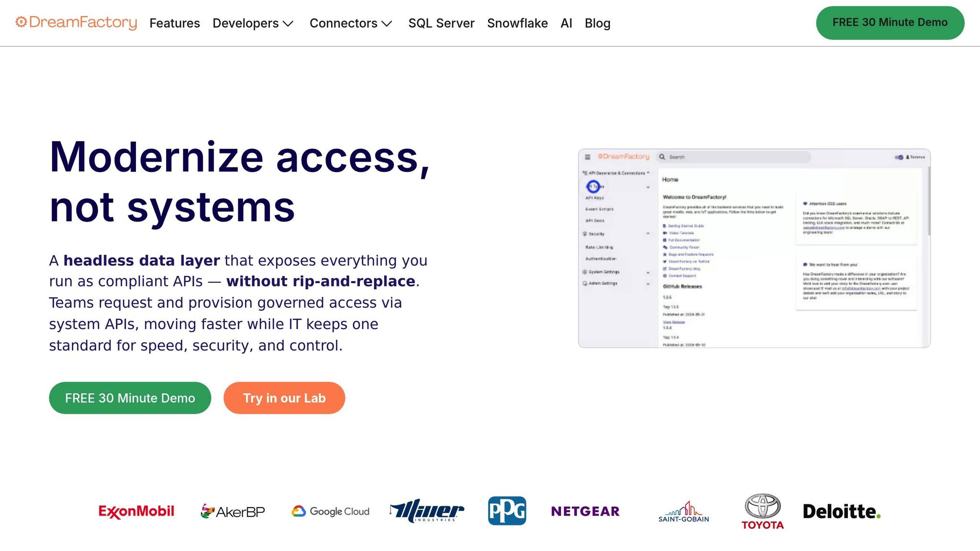
Task: Click the PPG logo
Action: [x=507, y=511]
